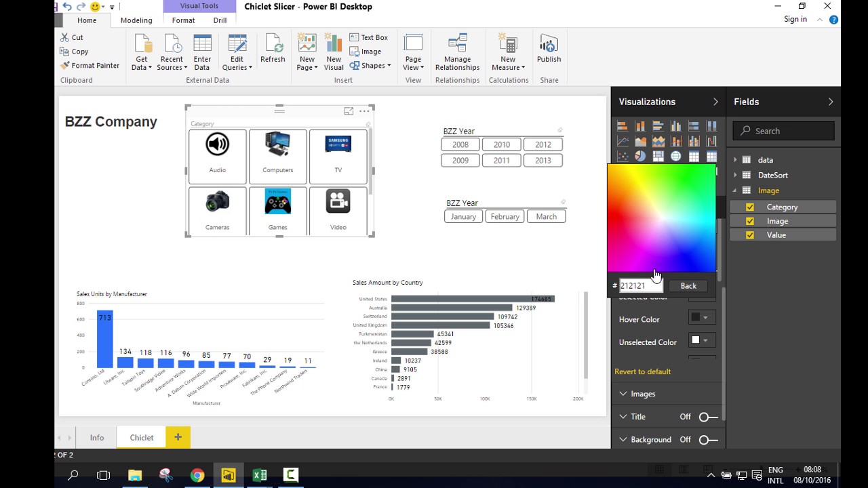Viewport: 868px width, 488px height.
Task: Select the Scatter chart visualization
Action: tap(623, 157)
